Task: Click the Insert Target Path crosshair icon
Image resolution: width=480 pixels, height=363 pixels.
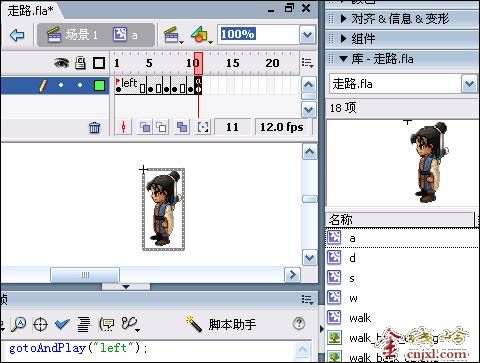Action: [x=40, y=324]
